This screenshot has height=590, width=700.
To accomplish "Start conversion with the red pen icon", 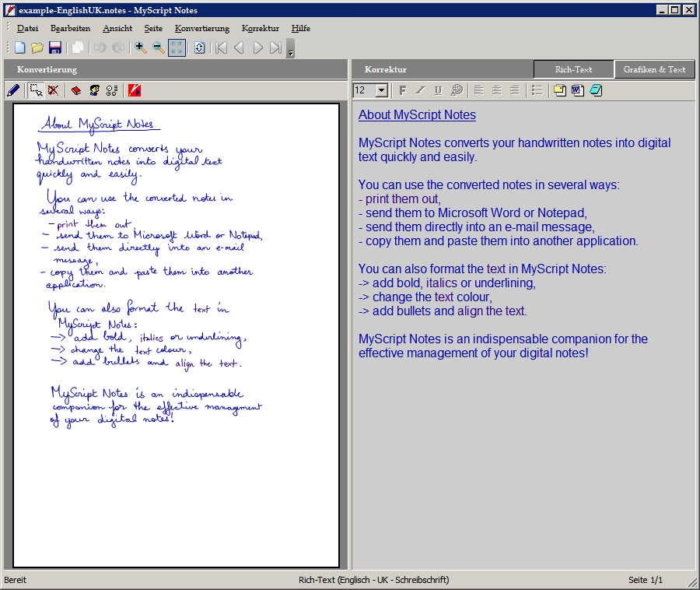I will tap(135, 90).
